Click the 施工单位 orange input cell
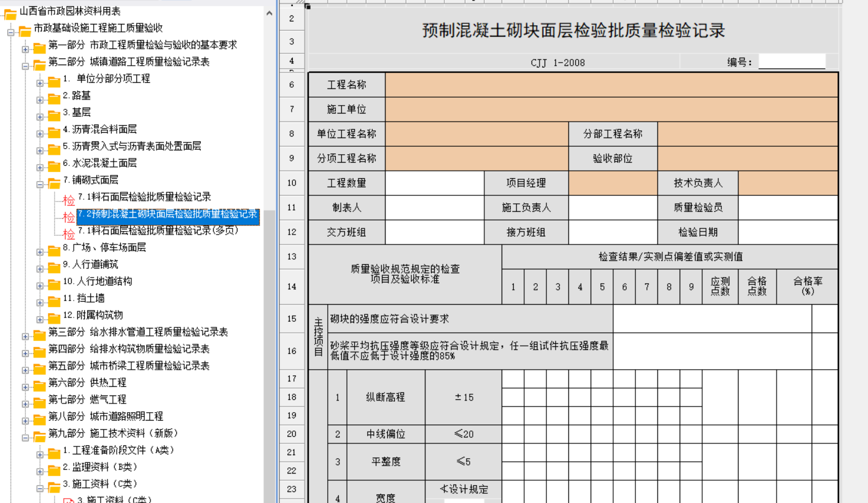The image size is (868, 503). tap(611, 109)
